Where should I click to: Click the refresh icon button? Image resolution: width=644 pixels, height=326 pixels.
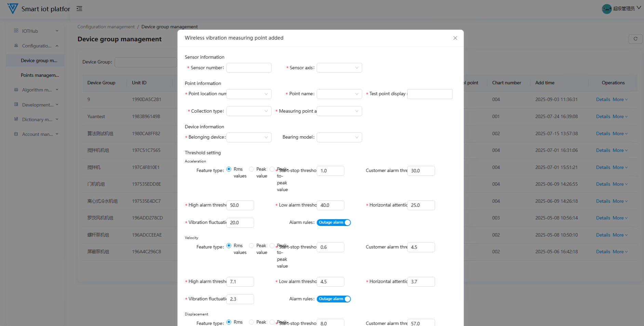click(x=635, y=39)
